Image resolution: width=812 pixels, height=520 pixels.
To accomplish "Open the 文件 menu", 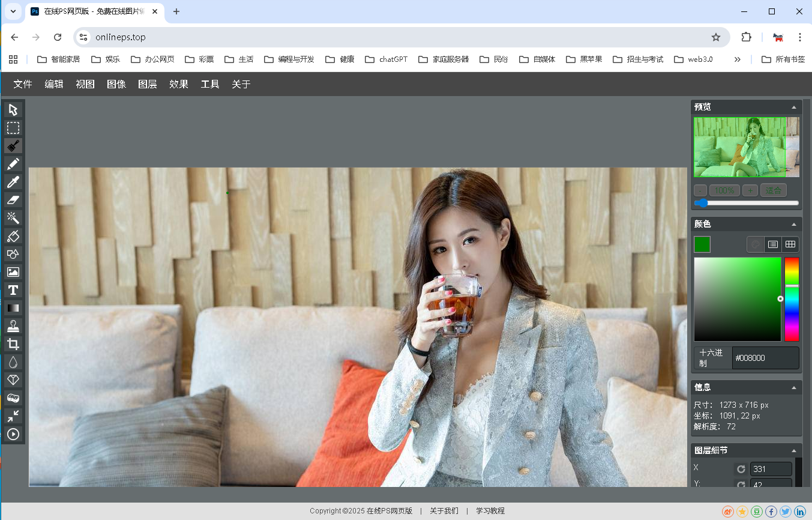I will [x=23, y=85].
